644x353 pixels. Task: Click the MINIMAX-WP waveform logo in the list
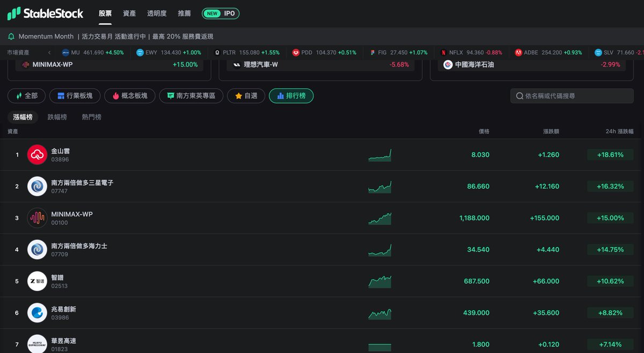pyautogui.click(x=37, y=218)
